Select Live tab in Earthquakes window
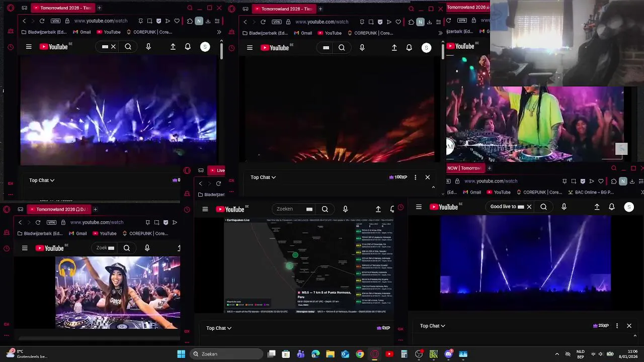Screen dimensions: 644x362 217,170
